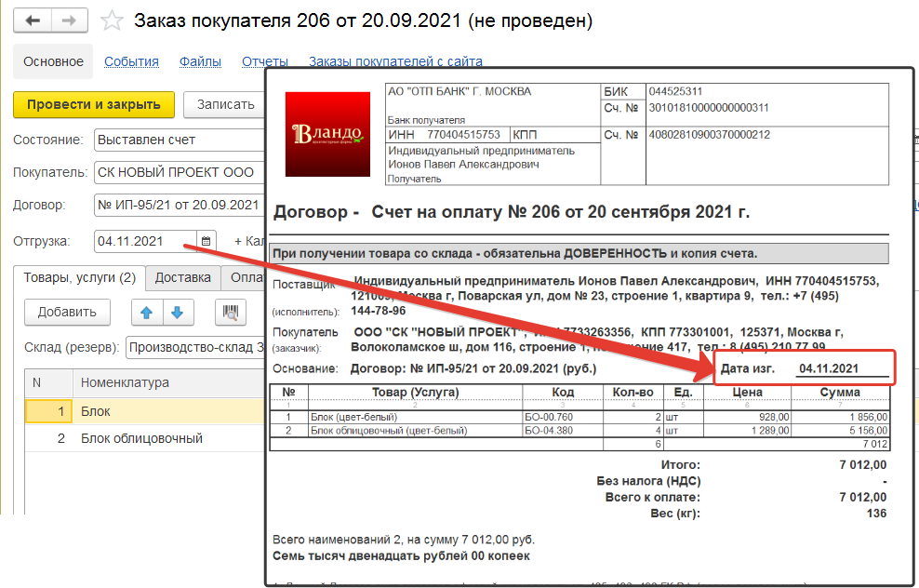The height and width of the screenshot is (588, 919).
Task: Select the Блок облицовочный row
Action: (141, 438)
